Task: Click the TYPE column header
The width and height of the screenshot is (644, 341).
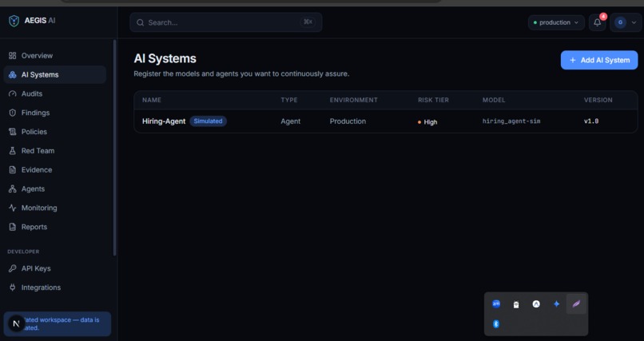Action: pyautogui.click(x=289, y=100)
